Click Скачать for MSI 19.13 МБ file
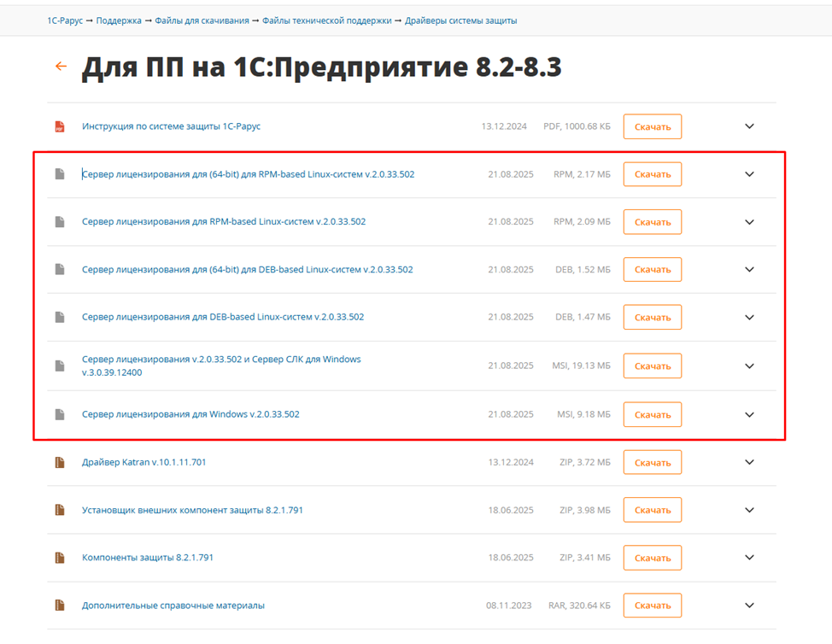This screenshot has height=644, width=832. (x=653, y=366)
